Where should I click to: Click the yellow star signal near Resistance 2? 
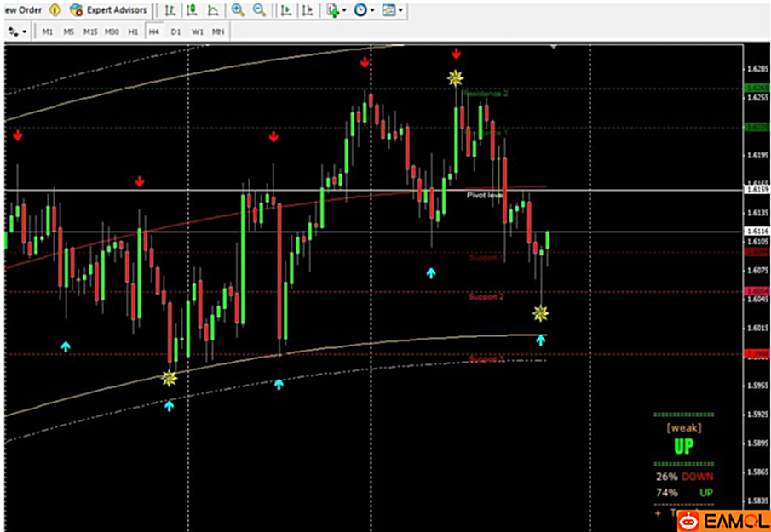(x=456, y=78)
